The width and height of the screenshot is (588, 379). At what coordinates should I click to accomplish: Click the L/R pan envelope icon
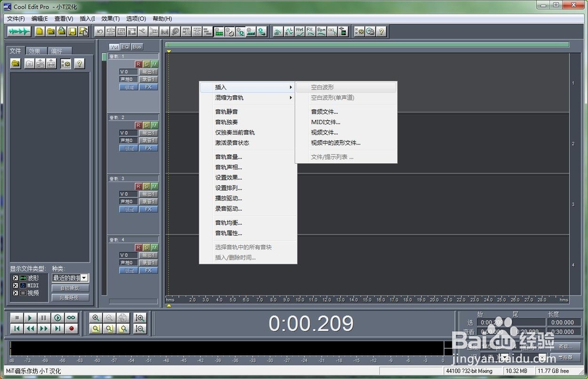coord(288,32)
